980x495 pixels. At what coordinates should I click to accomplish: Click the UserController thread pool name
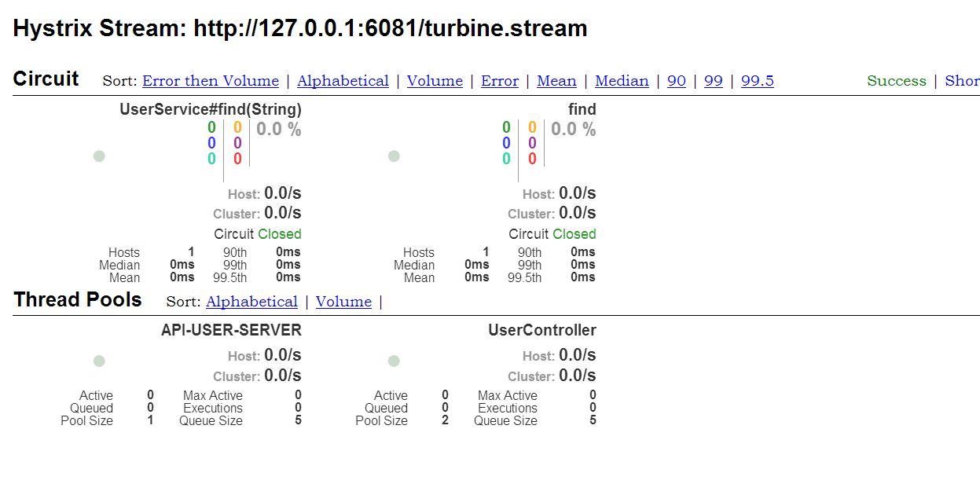point(542,330)
